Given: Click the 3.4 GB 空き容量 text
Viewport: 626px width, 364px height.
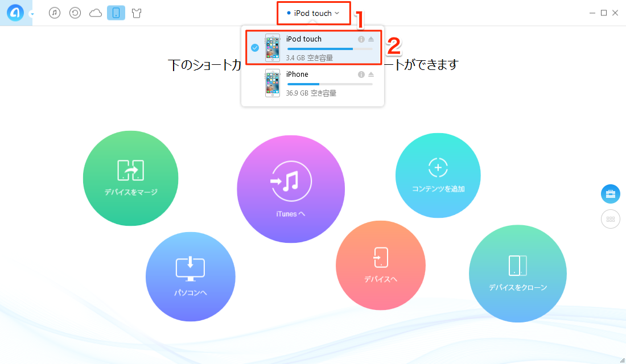Looking at the screenshot, I should [309, 58].
